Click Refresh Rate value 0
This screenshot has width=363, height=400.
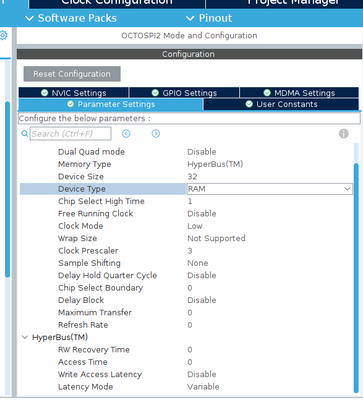pyautogui.click(x=190, y=325)
